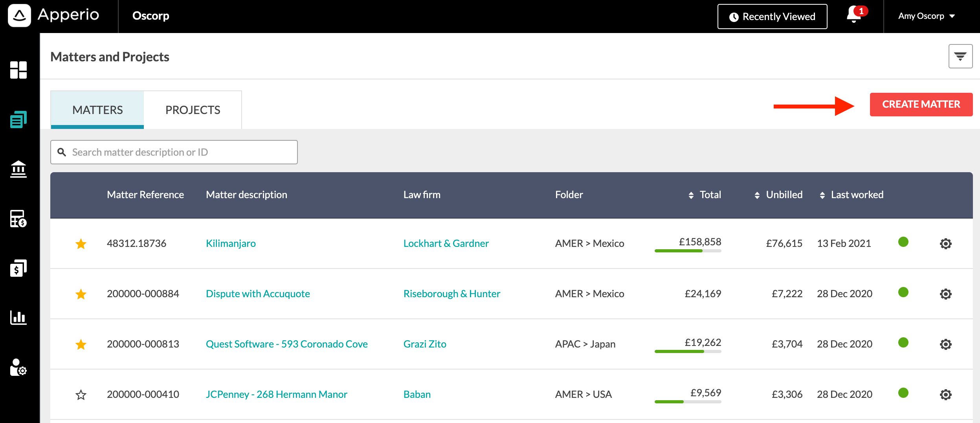Click the APAC > Japan folder cell
Image resolution: width=980 pixels, height=423 pixels.
tap(585, 344)
